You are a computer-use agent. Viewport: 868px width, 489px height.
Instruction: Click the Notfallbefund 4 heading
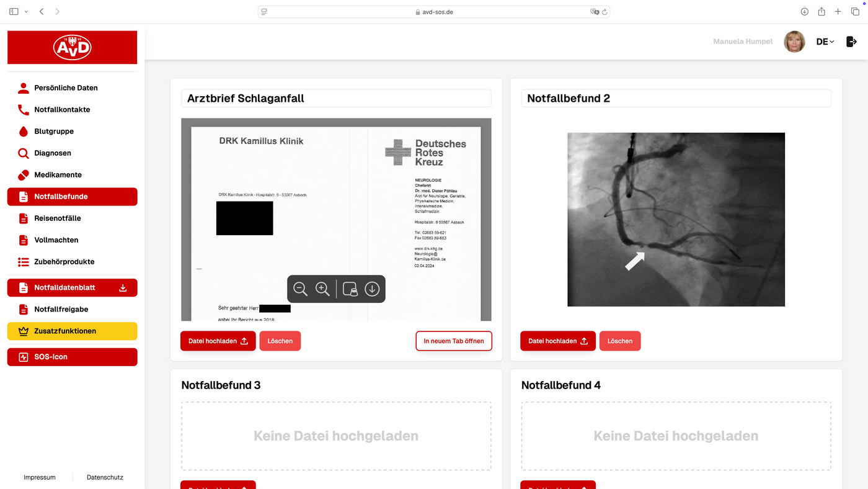coord(561,385)
